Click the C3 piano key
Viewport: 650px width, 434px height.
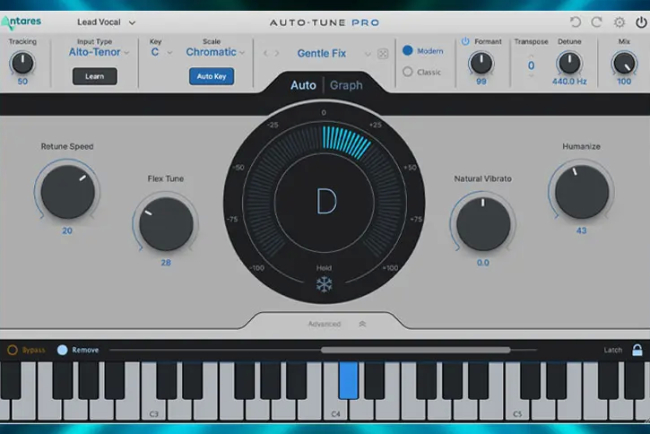[x=154, y=410]
